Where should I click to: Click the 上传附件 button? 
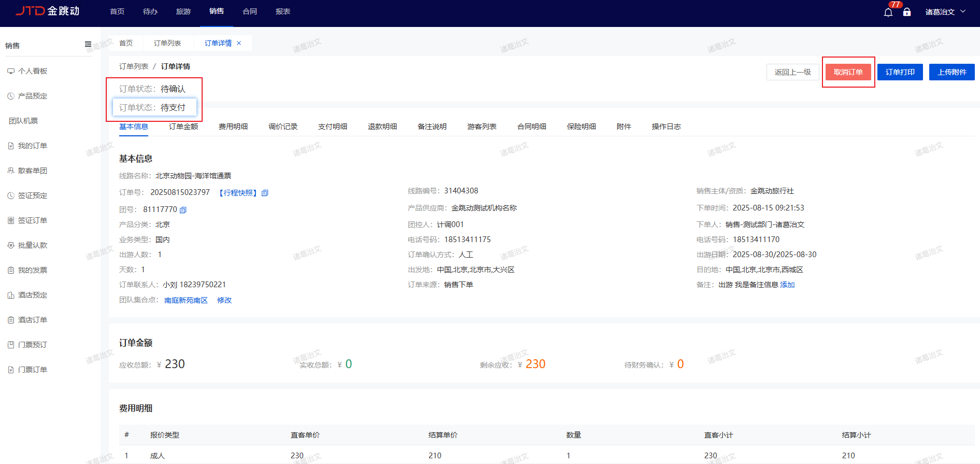tap(951, 72)
